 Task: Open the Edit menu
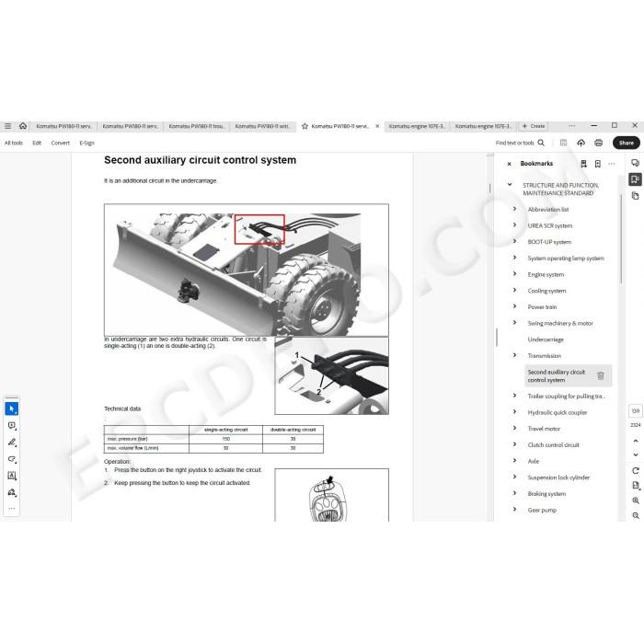coord(37,143)
